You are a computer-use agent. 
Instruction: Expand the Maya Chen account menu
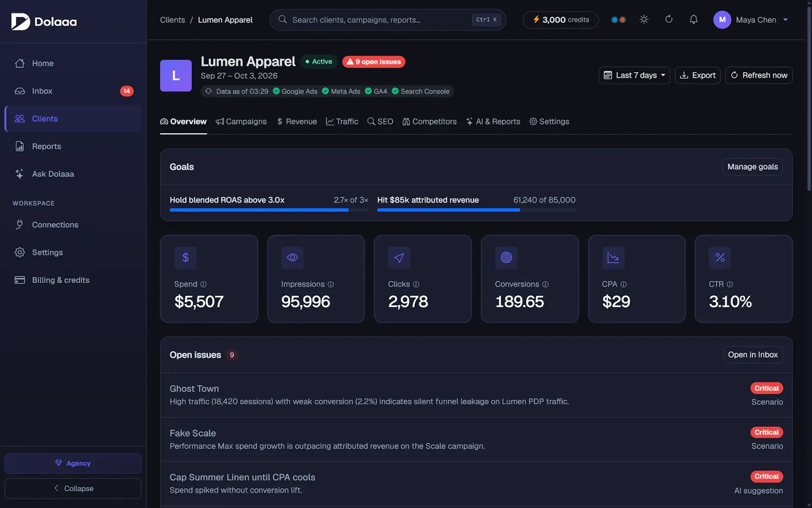(x=751, y=20)
